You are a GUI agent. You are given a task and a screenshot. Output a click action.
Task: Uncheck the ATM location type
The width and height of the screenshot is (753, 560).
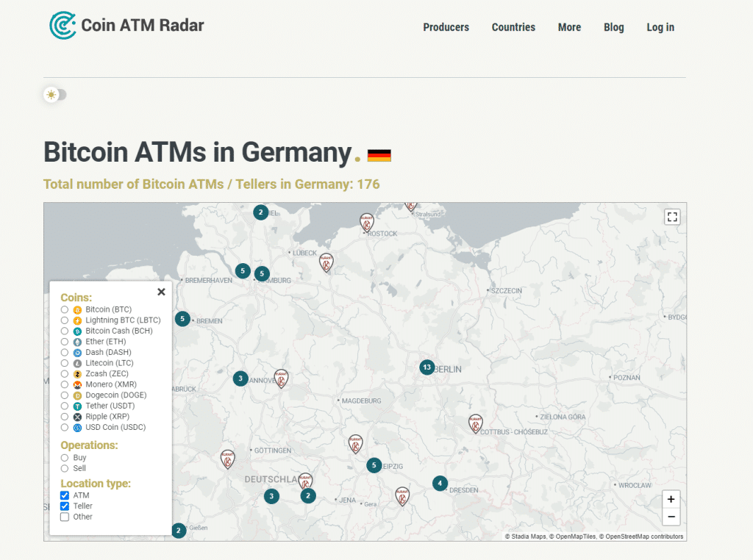pos(65,495)
